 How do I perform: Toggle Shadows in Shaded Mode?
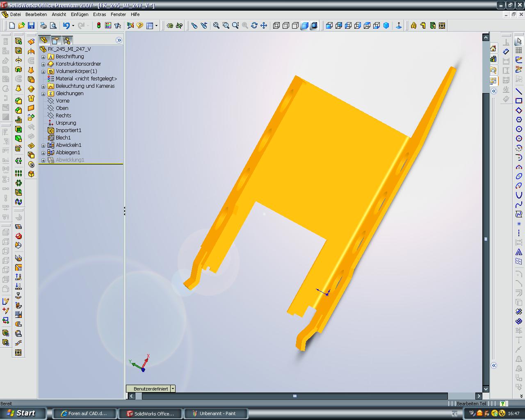(x=314, y=25)
